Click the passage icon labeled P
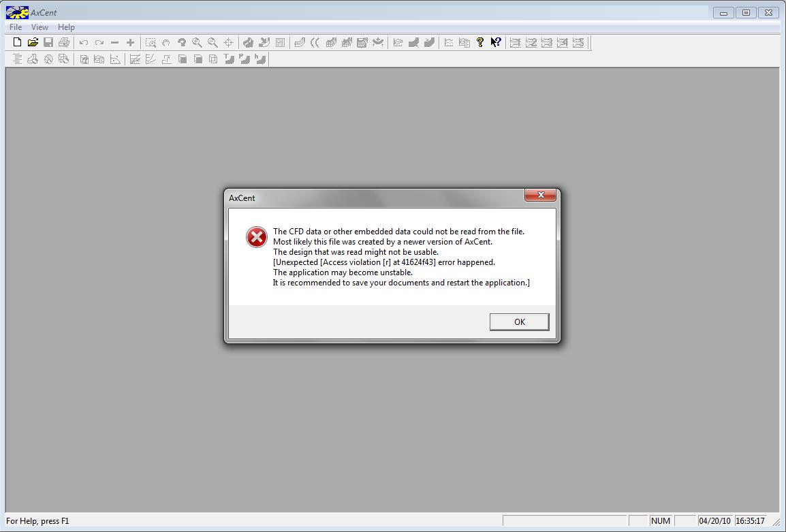 pos(244,59)
